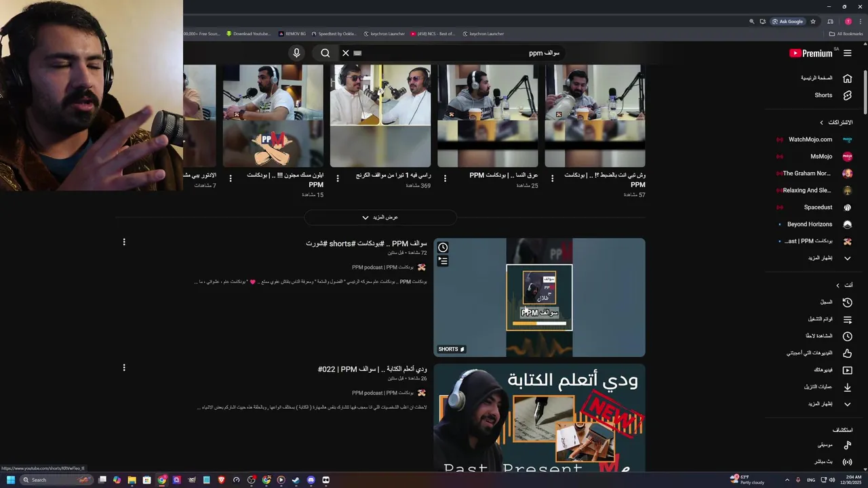This screenshot has width=868, height=488.
Task: Open Beyond Horizons subscription channel
Action: click(809, 224)
